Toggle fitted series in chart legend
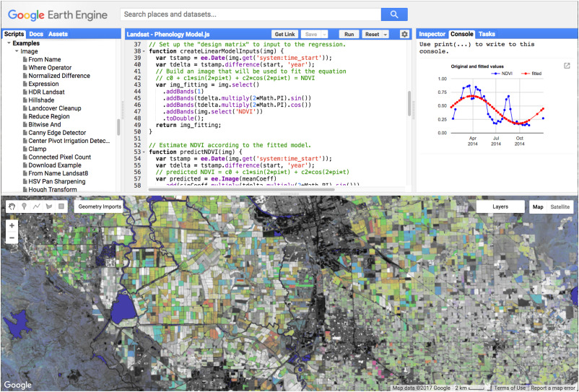 coord(531,73)
